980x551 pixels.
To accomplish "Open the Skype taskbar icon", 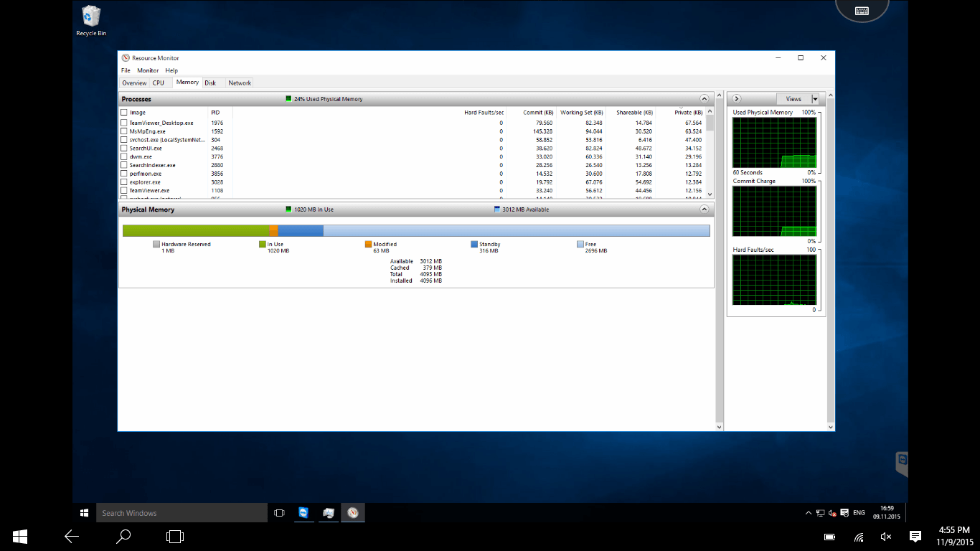I will click(303, 512).
